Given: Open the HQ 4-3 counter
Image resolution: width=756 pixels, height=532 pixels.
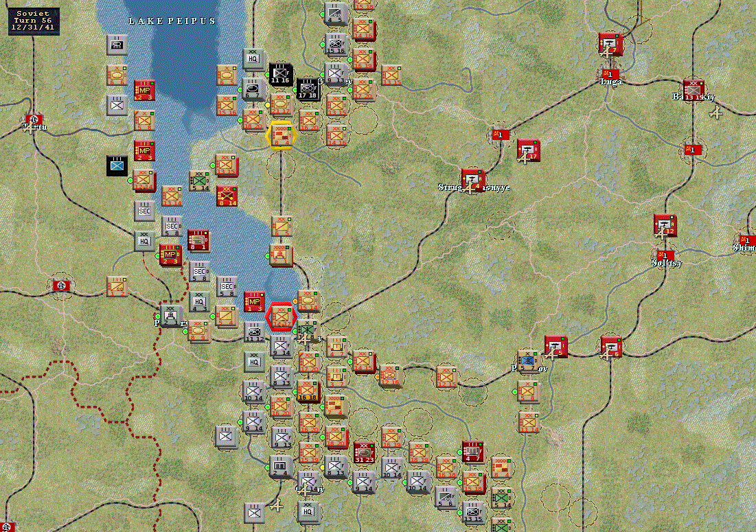Looking at the screenshot, I should pyautogui.click(x=199, y=301).
